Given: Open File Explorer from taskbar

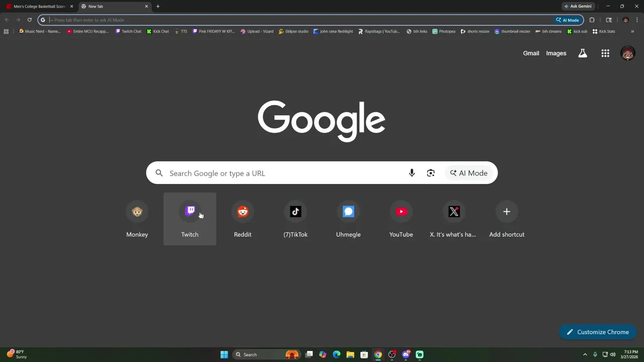Looking at the screenshot, I should point(350,354).
